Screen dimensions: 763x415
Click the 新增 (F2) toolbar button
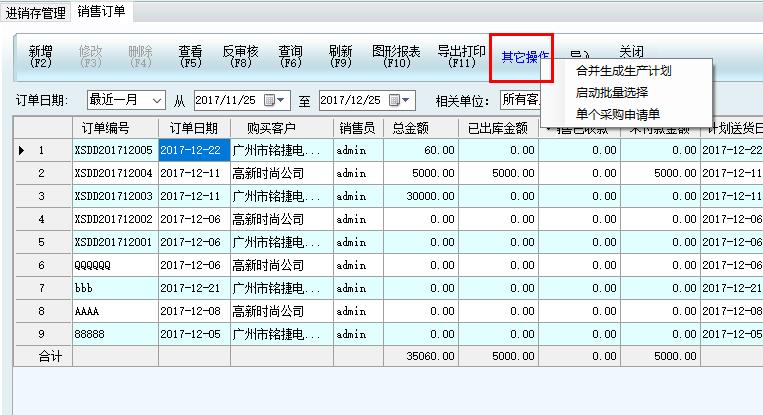click(x=40, y=57)
